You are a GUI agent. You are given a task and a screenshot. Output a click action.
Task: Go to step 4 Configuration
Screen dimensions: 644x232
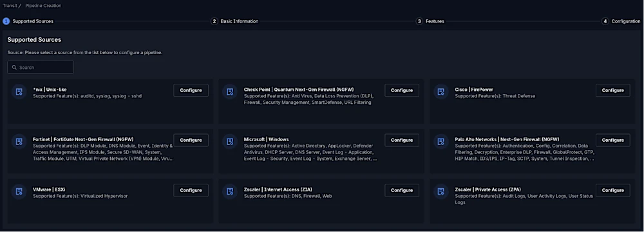click(621, 21)
